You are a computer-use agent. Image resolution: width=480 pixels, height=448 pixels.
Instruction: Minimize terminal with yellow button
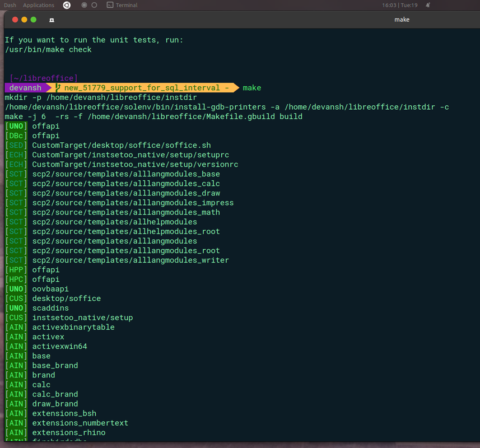point(24,20)
